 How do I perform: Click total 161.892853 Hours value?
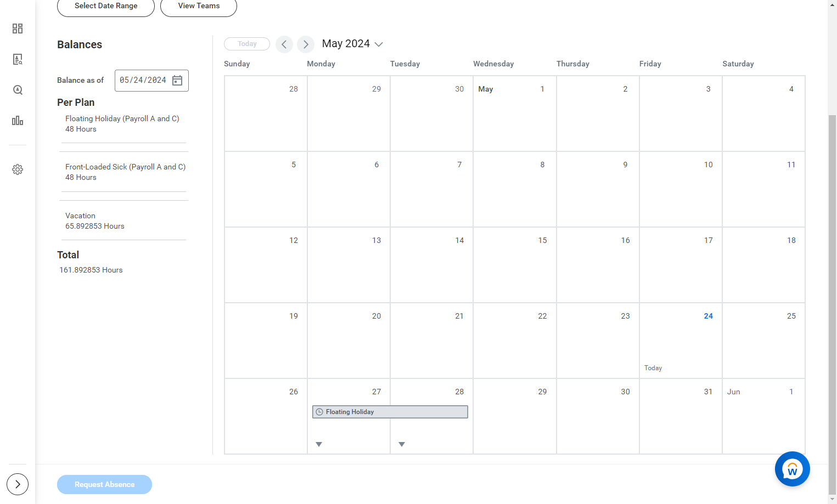tap(91, 270)
